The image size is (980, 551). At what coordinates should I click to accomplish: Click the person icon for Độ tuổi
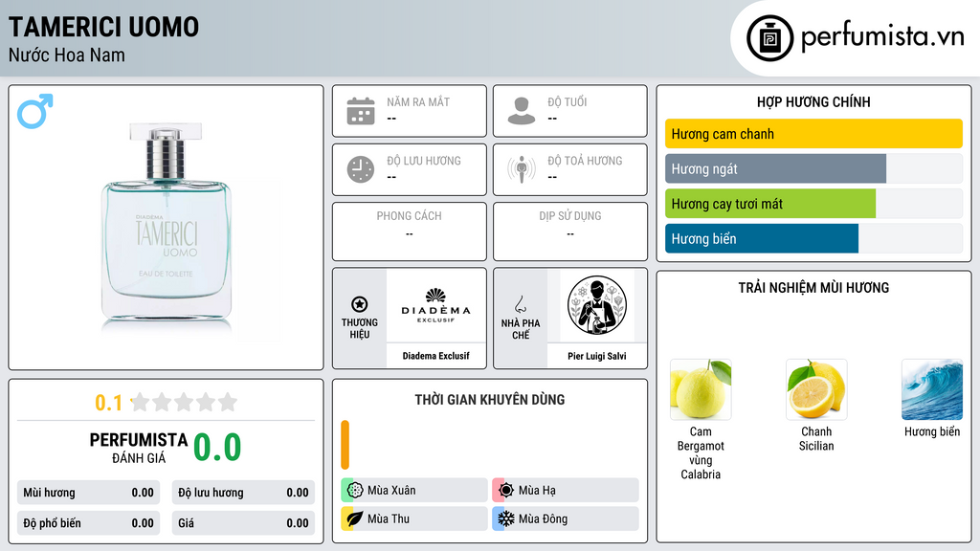[x=522, y=111]
